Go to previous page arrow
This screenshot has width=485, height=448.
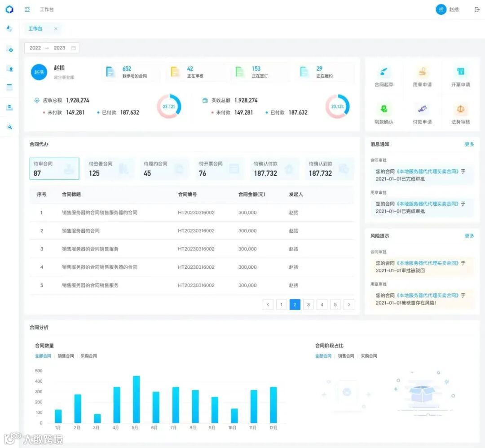pos(268,305)
